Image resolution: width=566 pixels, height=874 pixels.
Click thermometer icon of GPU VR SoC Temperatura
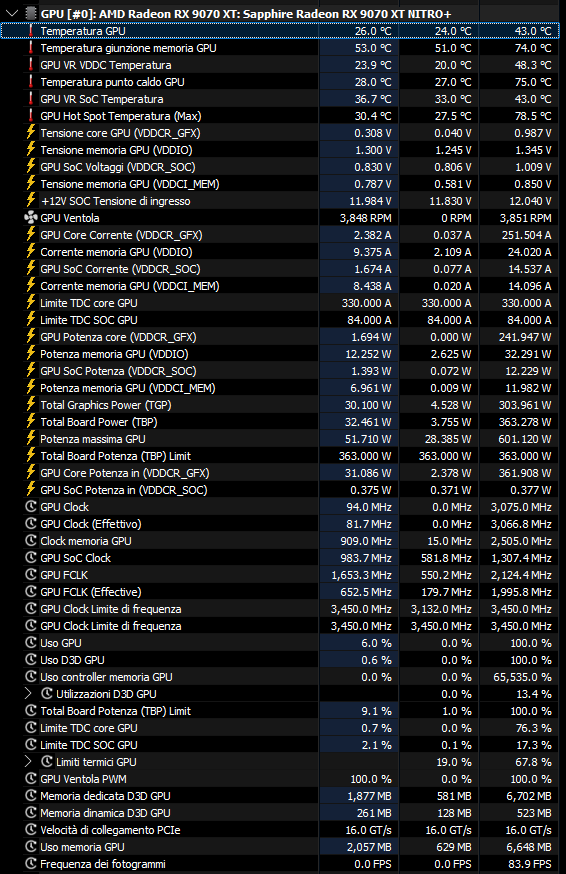click(31, 99)
